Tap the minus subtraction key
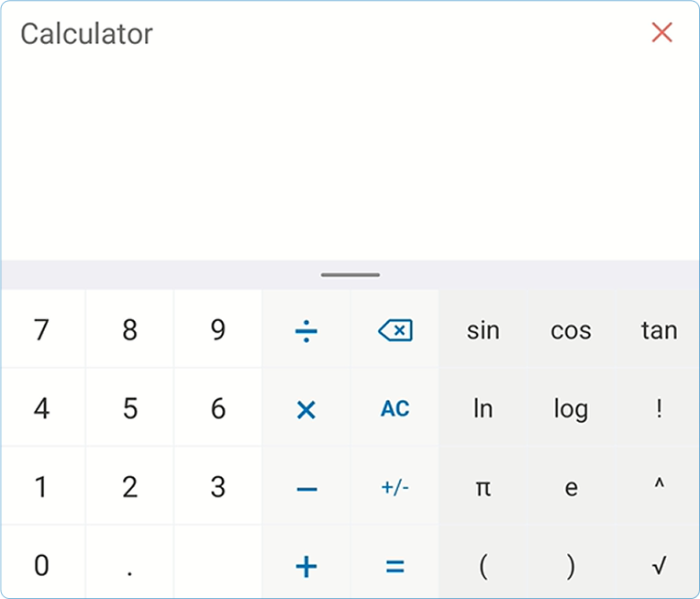Viewport: 700px width, 599px height. (306, 488)
